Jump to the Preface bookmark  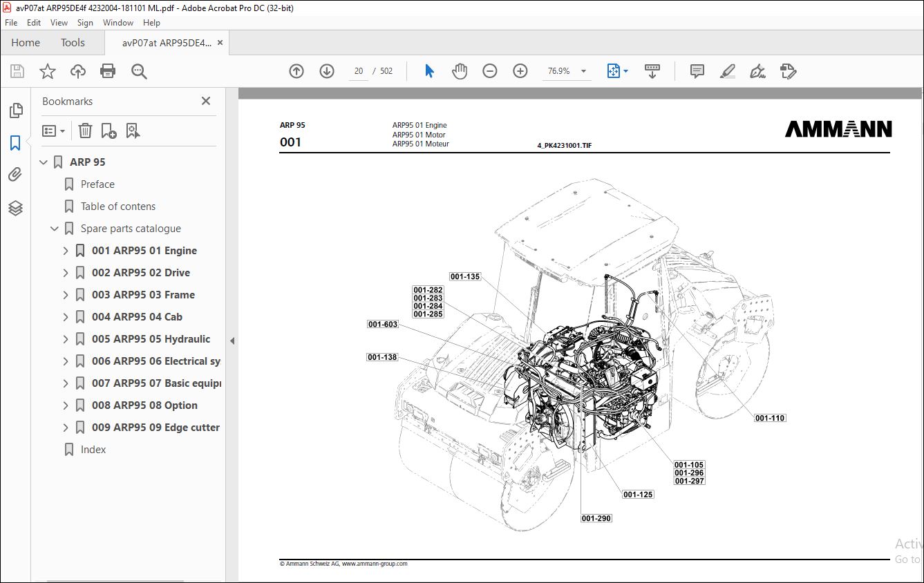pos(97,184)
